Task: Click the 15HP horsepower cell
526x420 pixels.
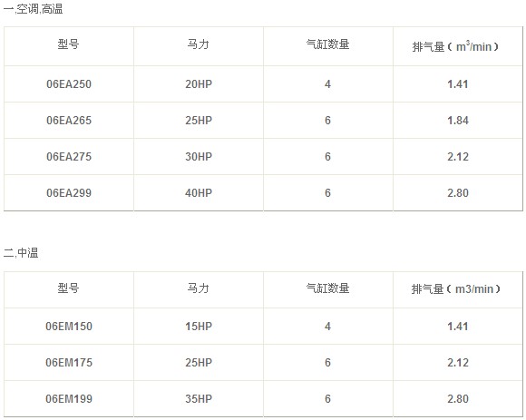Action: click(x=199, y=326)
